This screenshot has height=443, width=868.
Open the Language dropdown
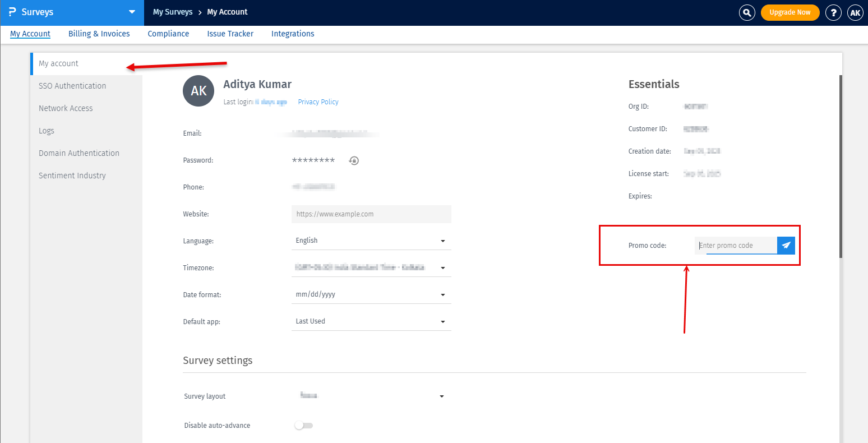click(x=371, y=241)
